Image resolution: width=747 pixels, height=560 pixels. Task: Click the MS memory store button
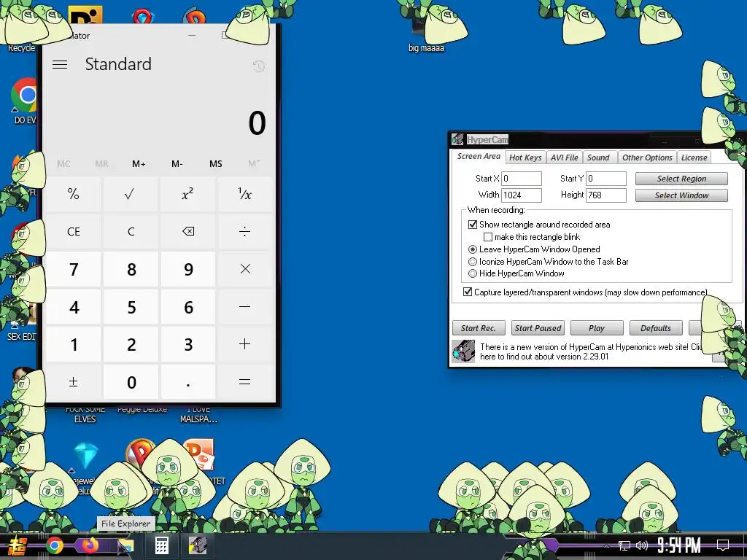click(215, 164)
